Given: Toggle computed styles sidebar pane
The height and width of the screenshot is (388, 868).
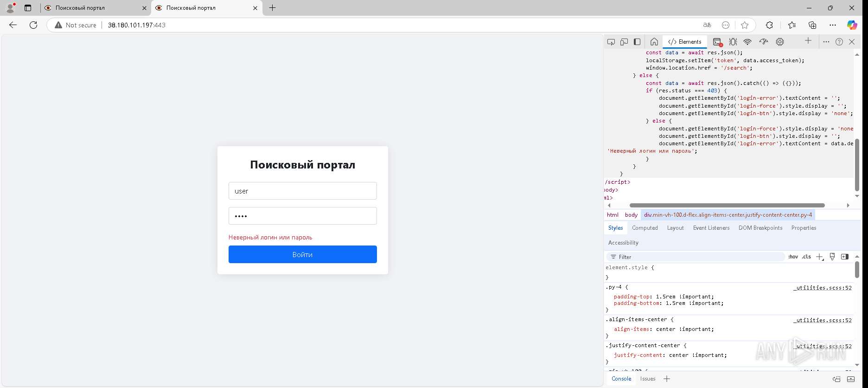Looking at the screenshot, I should tap(845, 257).
